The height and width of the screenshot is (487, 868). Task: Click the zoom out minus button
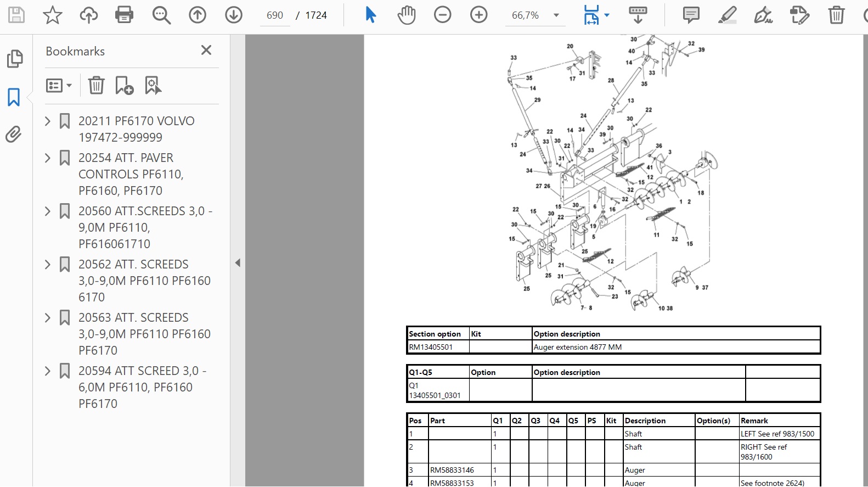click(442, 15)
